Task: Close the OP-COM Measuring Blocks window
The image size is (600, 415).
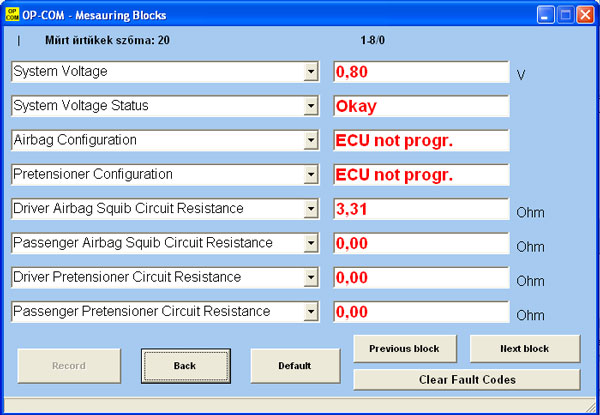Action: coord(586,15)
